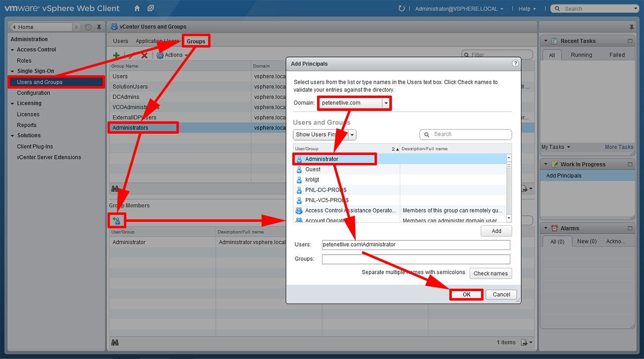Open the My Tasks dropdown
The height and width of the screenshot is (359, 644).
[x=556, y=147]
